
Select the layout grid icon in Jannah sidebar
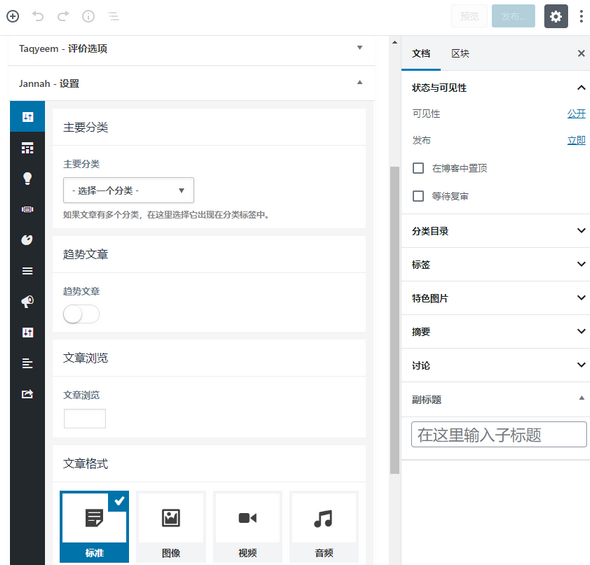click(x=27, y=148)
